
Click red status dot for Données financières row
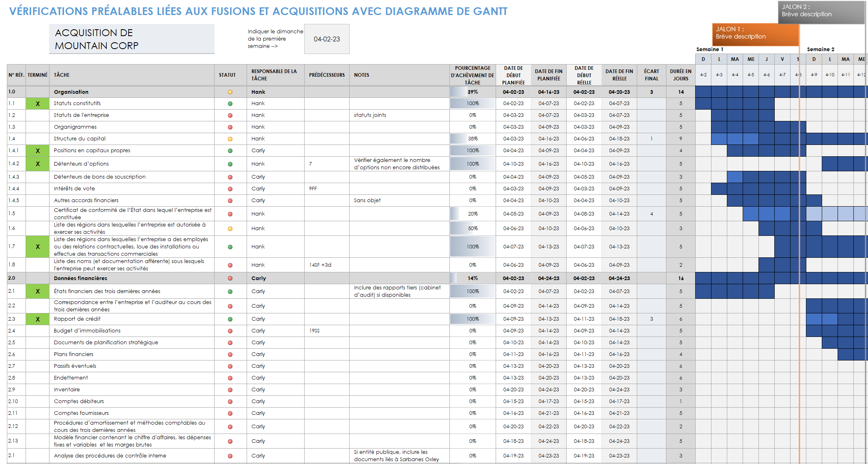[230, 278]
